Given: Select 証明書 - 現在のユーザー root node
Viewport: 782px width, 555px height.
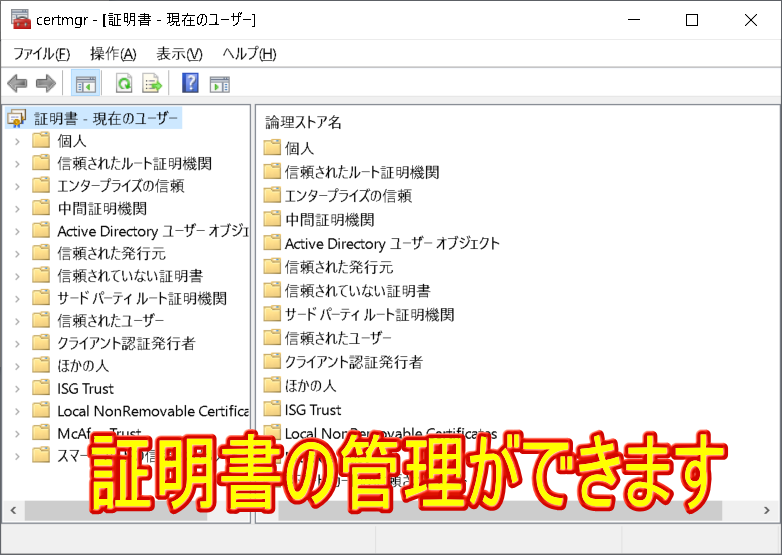Looking at the screenshot, I should click(x=106, y=119).
